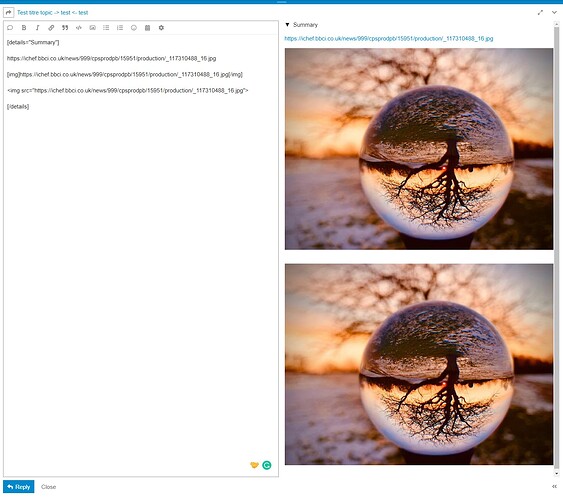563x500 pixels.
Task: Open the image upload tool
Action: [93, 28]
